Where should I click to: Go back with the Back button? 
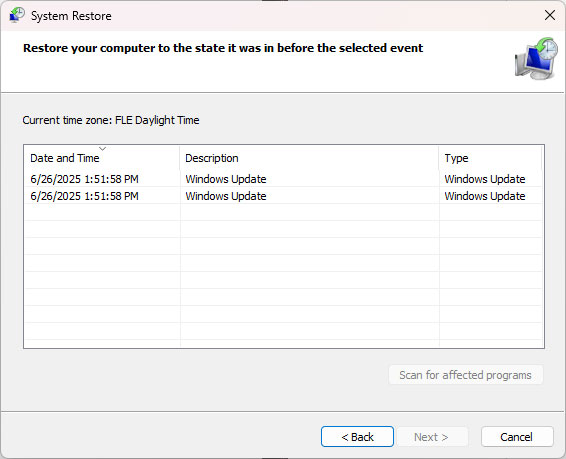tap(357, 437)
